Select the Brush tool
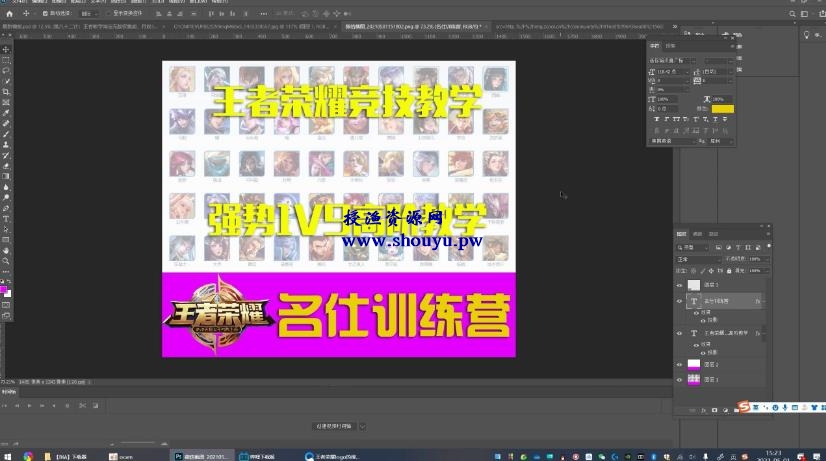 [x=6, y=134]
